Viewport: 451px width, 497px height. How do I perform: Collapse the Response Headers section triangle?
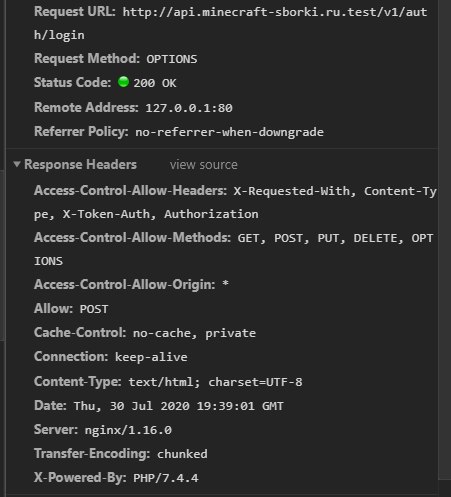tap(17, 164)
